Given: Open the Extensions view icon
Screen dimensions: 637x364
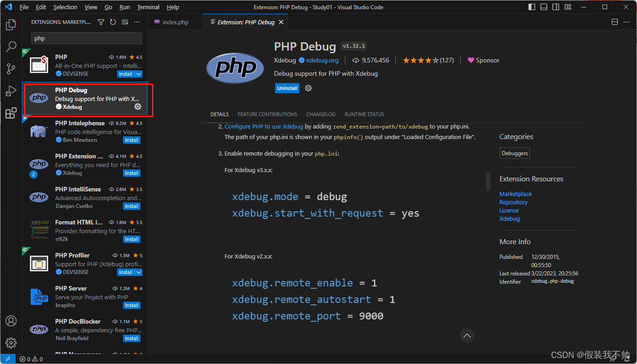Looking at the screenshot, I should coord(11,113).
